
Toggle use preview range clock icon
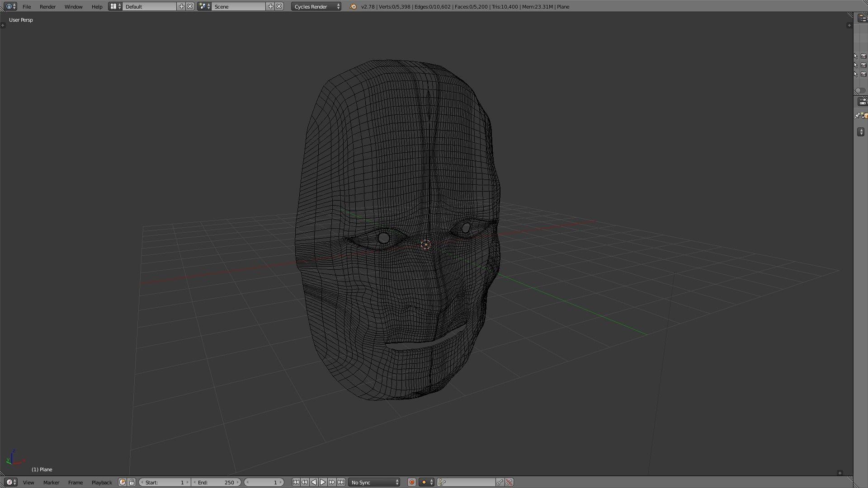(122, 482)
